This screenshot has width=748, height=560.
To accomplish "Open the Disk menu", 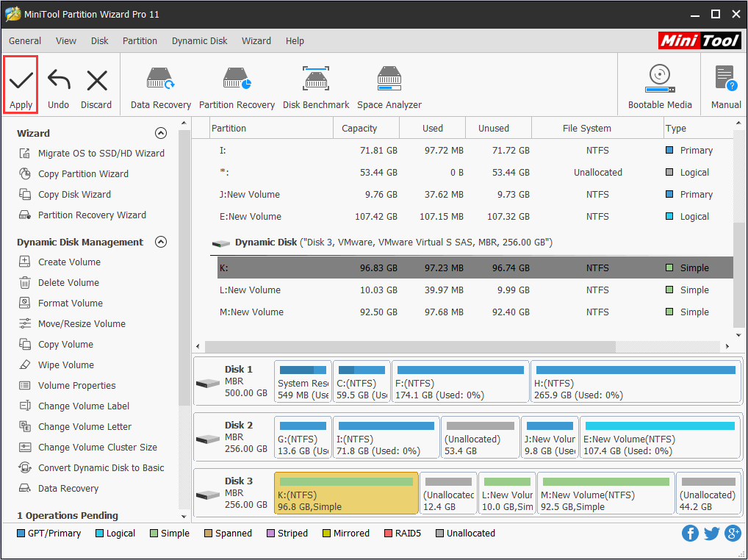I will coord(100,41).
